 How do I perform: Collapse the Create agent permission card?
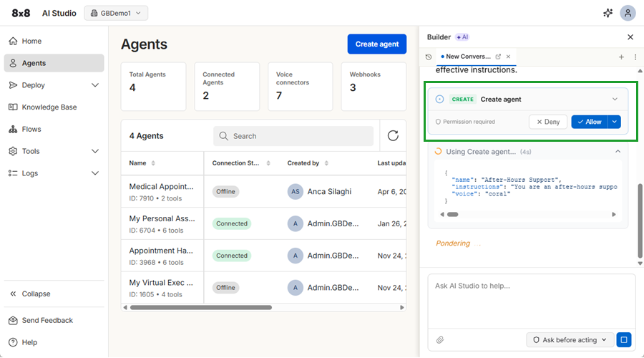click(x=615, y=99)
